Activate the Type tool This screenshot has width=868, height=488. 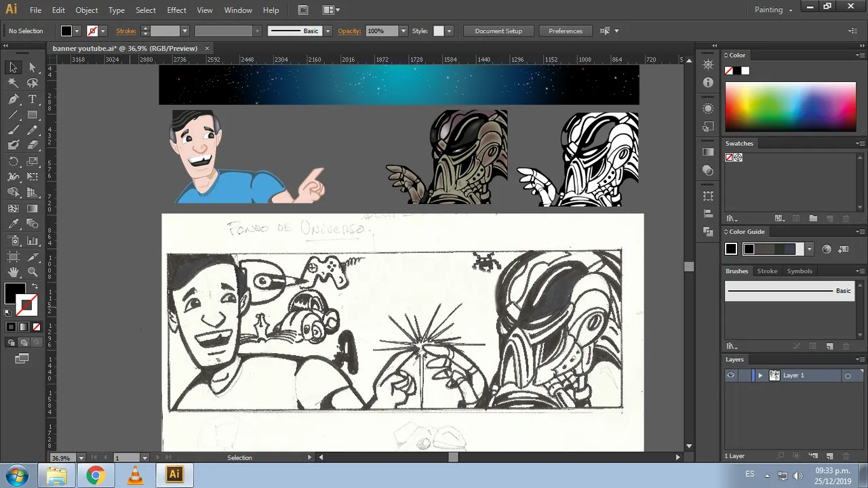pos(33,99)
